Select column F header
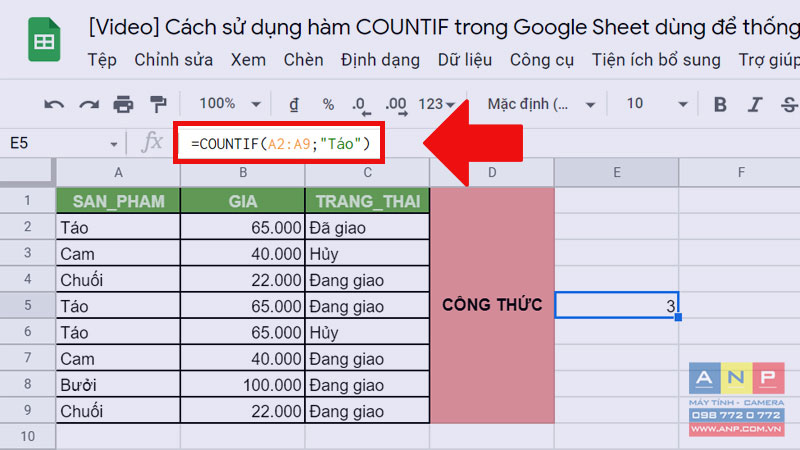This screenshot has height=450, width=800. pyautogui.click(x=740, y=172)
